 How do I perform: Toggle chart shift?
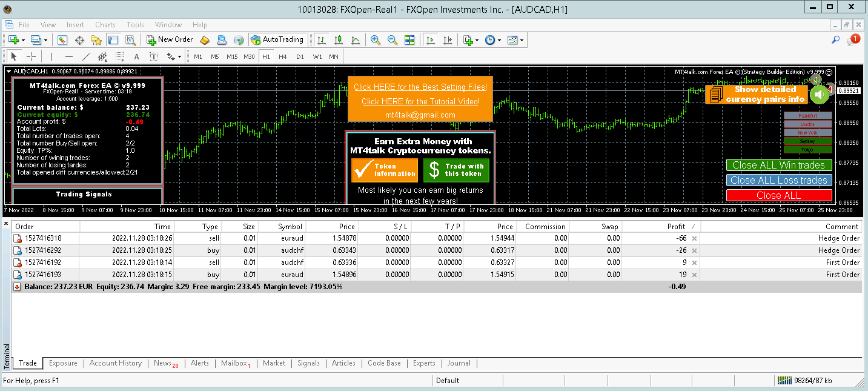[448, 40]
